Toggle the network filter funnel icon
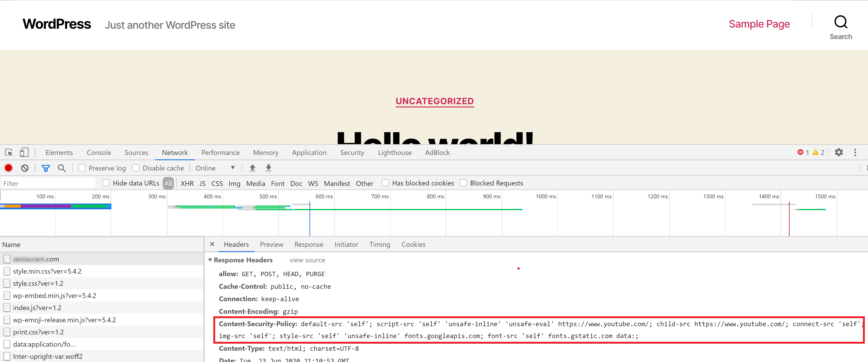Viewport: 868px width, 362px height. tap(46, 168)
